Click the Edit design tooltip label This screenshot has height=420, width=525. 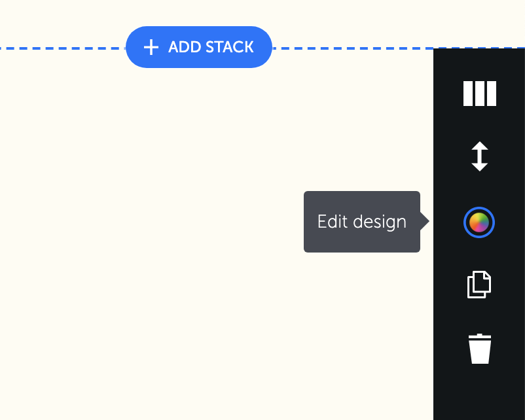click(x=361, y=222)
